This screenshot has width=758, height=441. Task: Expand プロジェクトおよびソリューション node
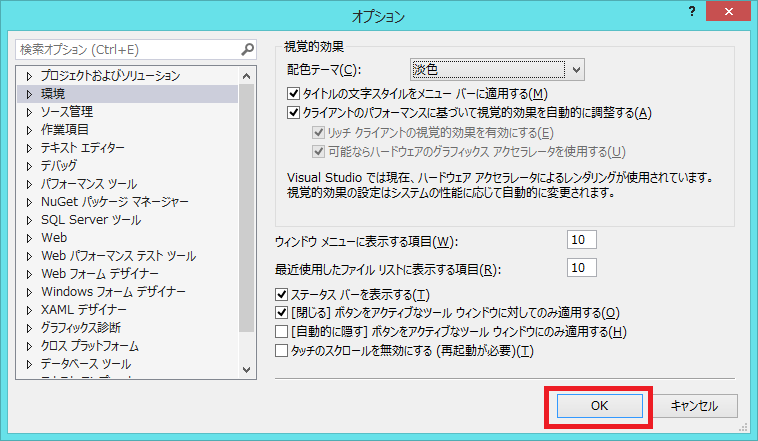tap(29, 76)
